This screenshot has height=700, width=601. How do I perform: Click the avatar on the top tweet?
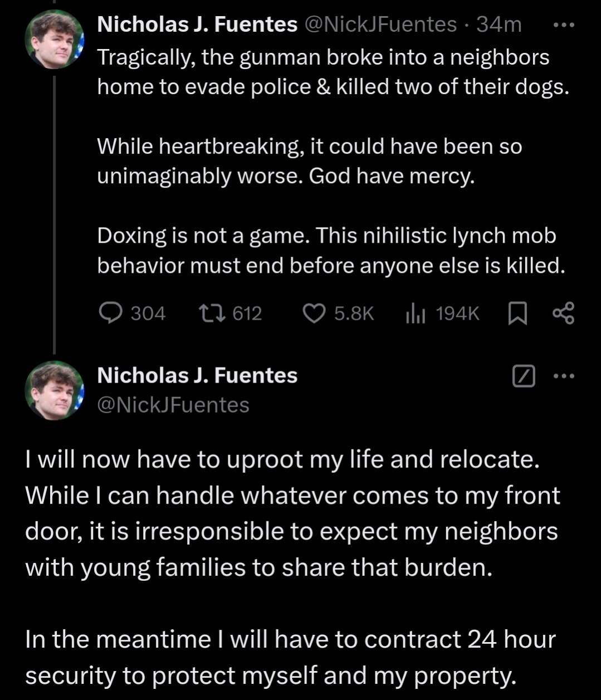pos(54,40)
